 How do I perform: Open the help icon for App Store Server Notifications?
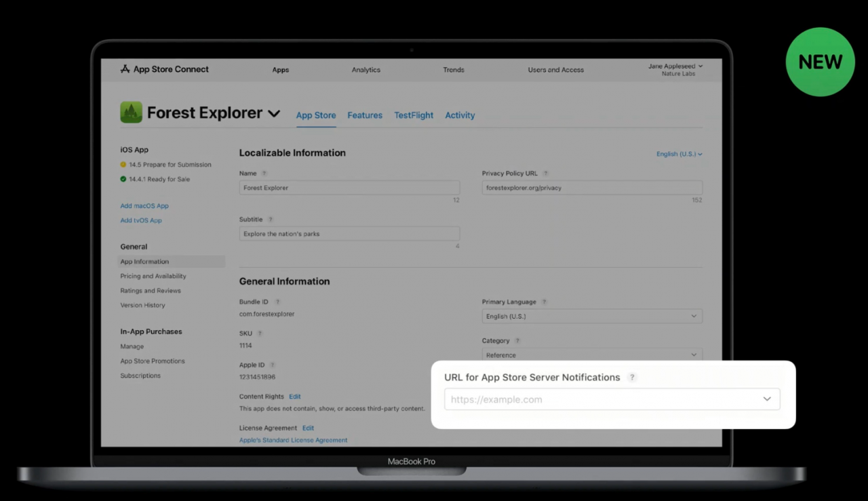632,378
